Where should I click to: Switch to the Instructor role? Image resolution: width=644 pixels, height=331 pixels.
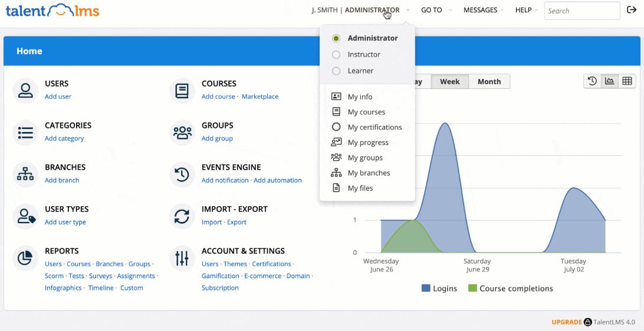(336, 55)
